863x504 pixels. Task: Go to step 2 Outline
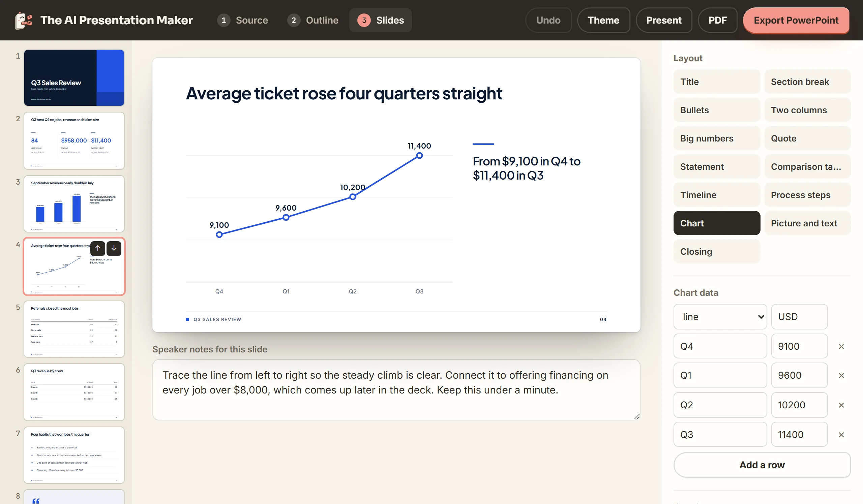pyautogui.click(x=313, y=20)
